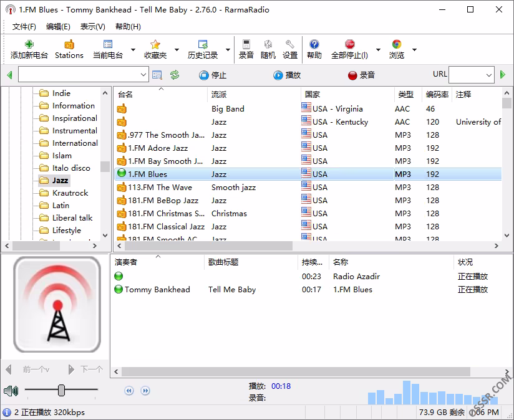
Task: Select the Italo disco folder
Action: (x=65, y=168)
